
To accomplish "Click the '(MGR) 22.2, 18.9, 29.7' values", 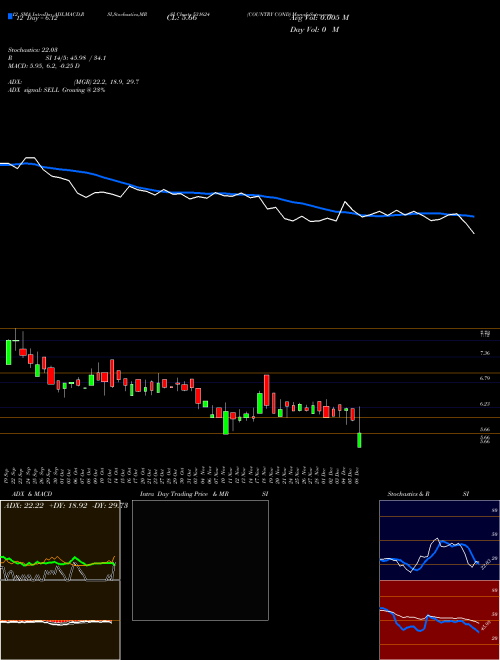I will (x=106, y=82).
